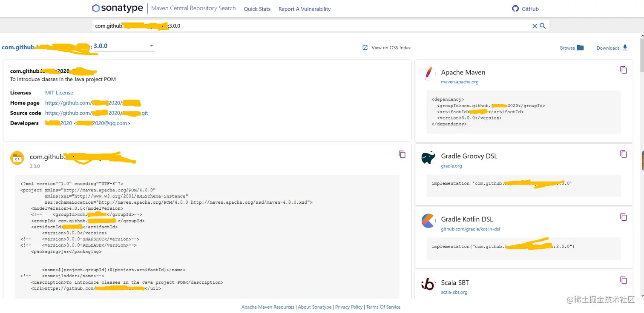Open maven.apache.org link
Viewport: 644px width, 313px height.
[460, 82]
